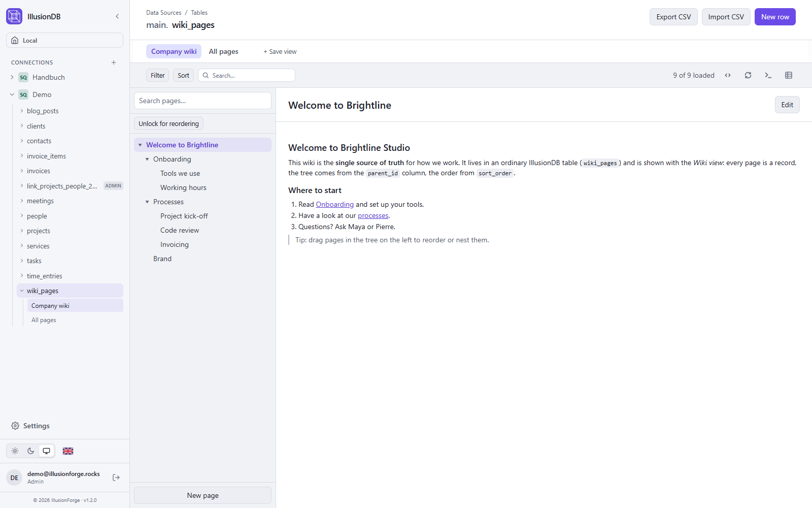Image resolution: width=812 pixels, height=508 pixels.
Task: Add a new connection with the plus icon
Action: pyautogui.click(x=114, y=62)
